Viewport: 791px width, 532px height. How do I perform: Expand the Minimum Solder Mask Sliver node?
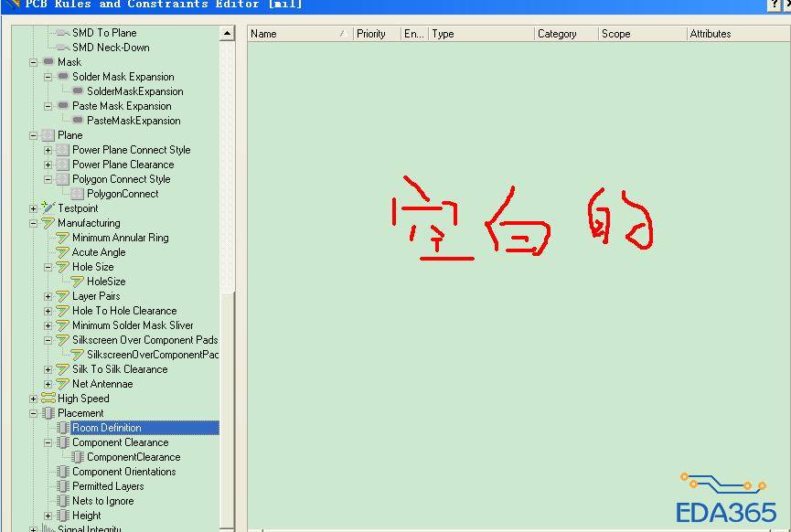pyautogui.click(x=48, y=325)
